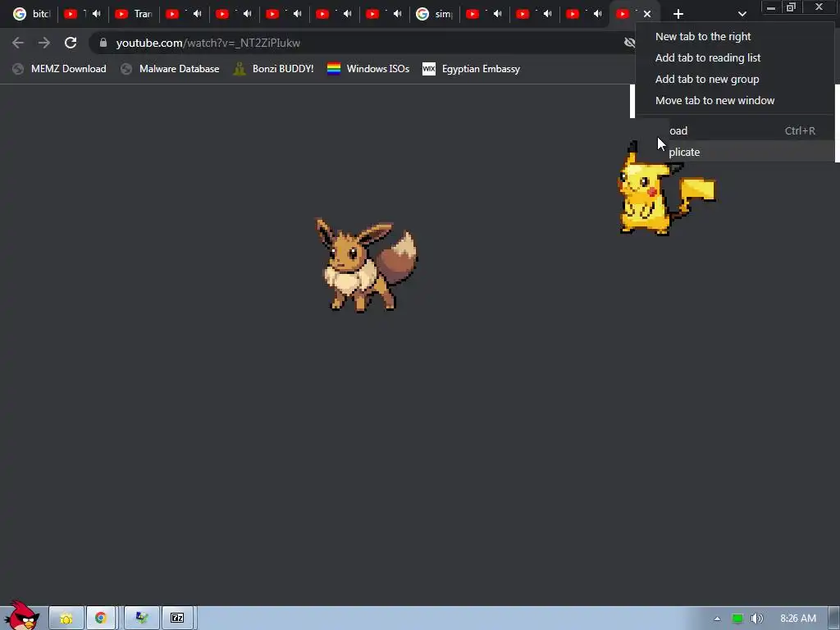Viewport: 840px width, 630px height.
Task: Click the Windows ISOs rainbow flag icon
Action: click(334, 69)
